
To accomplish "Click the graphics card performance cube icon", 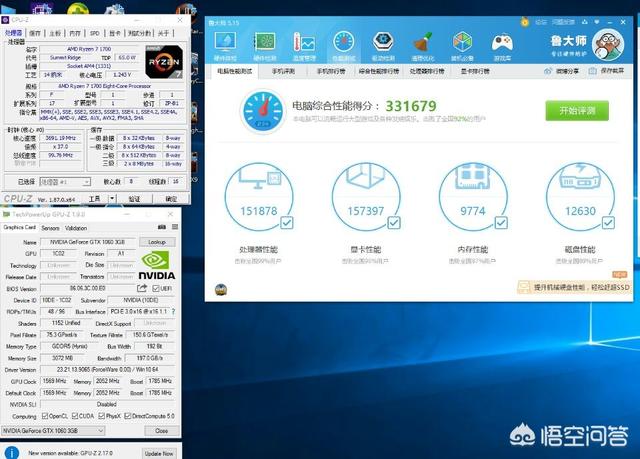I will tap(365, 176).
